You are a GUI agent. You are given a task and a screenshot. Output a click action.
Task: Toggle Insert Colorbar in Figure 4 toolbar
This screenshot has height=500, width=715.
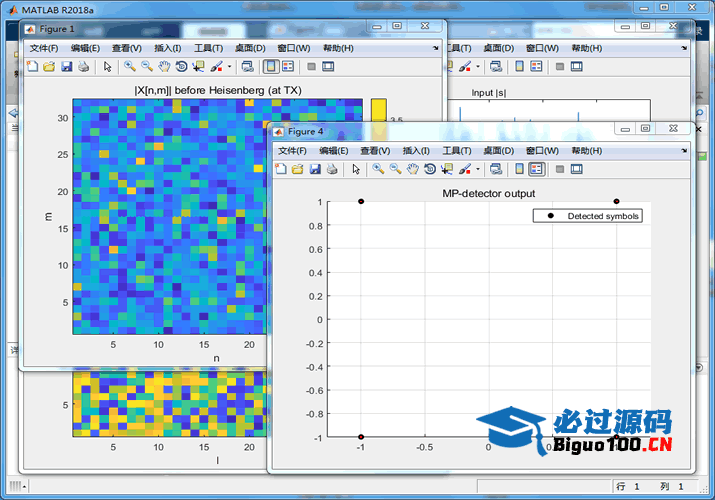click(x=519, y=169)
